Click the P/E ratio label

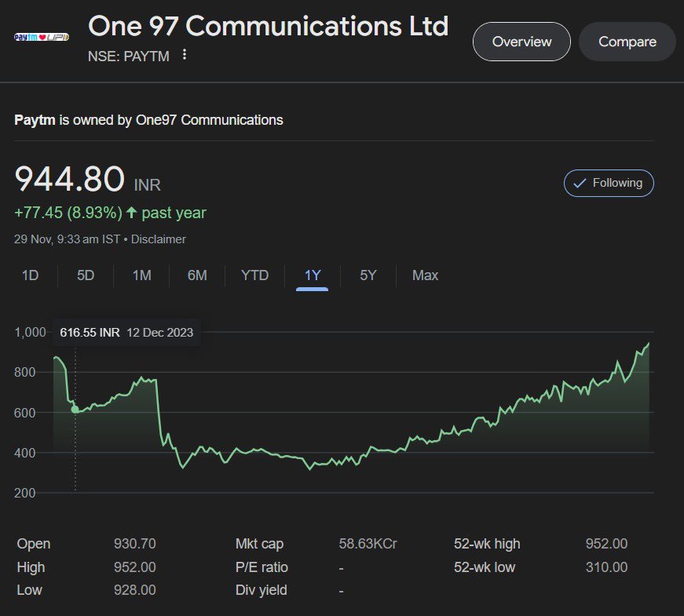coord(262,567)
